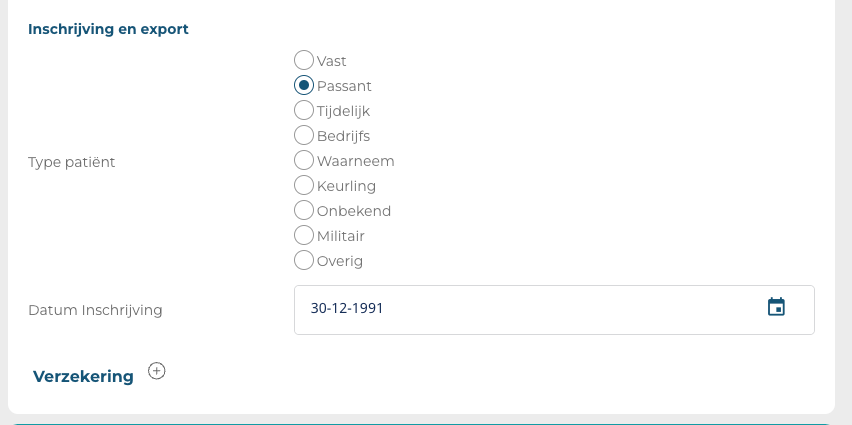Choose the Tijdelijk radio button circle

coord(304,111)
